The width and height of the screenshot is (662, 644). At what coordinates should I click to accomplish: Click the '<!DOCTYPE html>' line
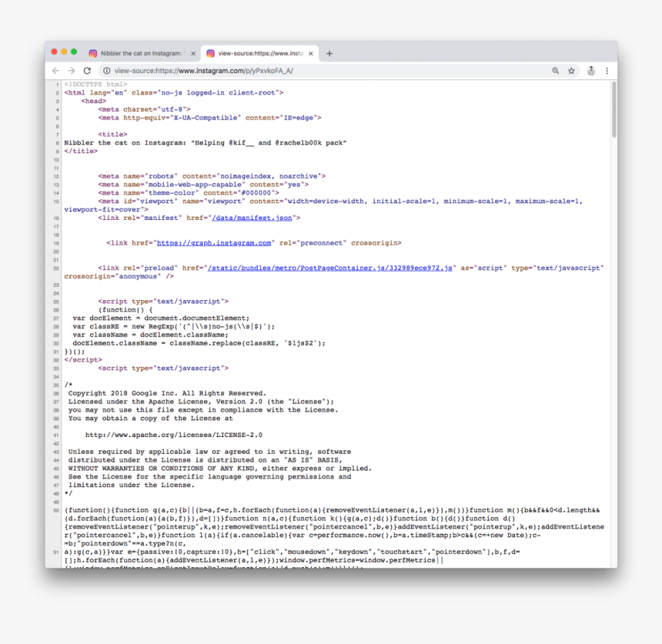point(96,85)
